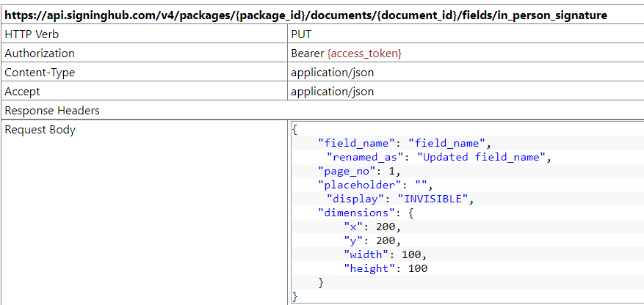
Task: Click the Response Headers section row
Action: 52,111
